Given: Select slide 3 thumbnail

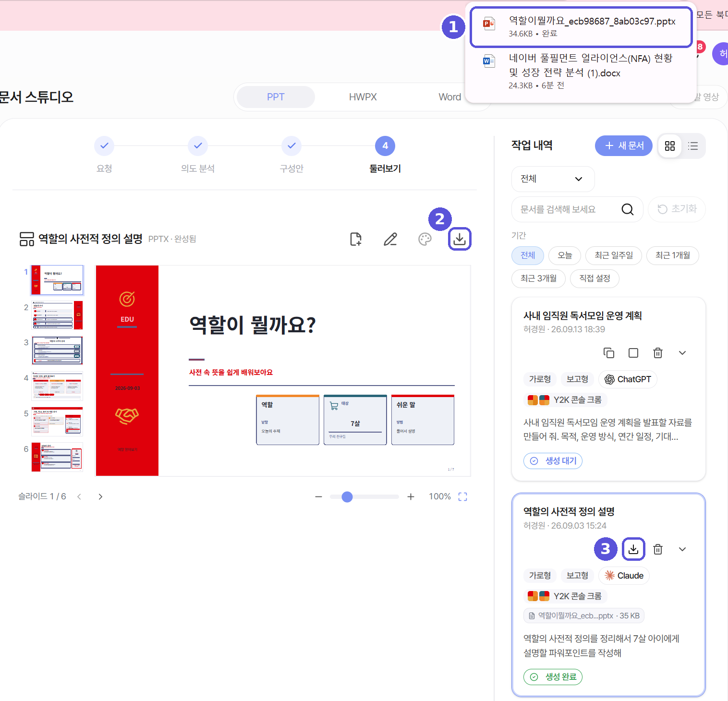Looking at the screenshot, I should 57,350.
